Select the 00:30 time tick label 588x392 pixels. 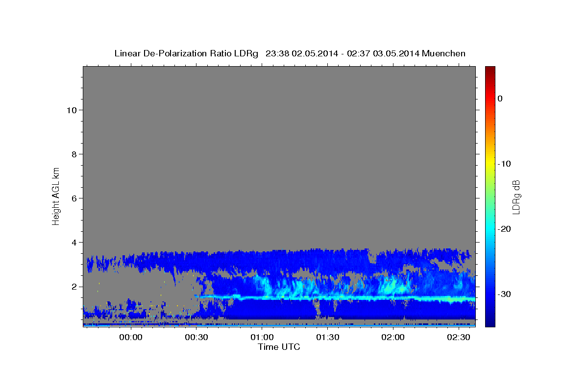(196, 338)
